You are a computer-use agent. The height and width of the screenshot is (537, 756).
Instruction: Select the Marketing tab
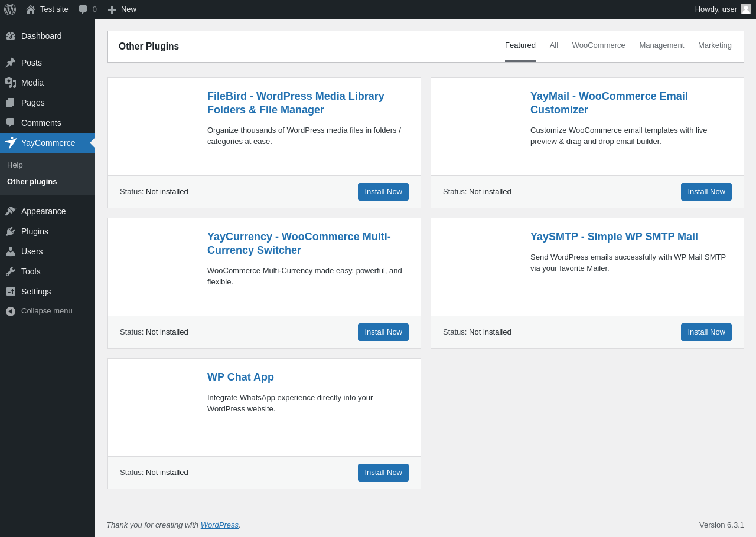point(715,45)
